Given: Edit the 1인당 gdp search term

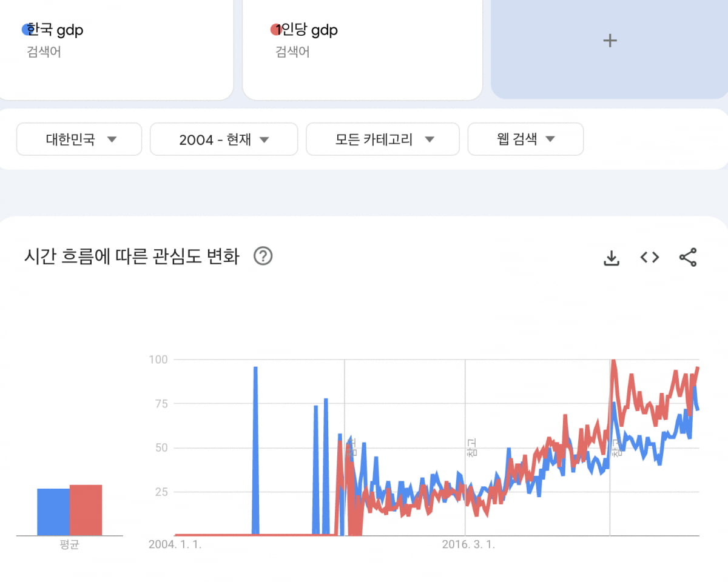Looking at the screenshot, I should click(x=307, y=30).
